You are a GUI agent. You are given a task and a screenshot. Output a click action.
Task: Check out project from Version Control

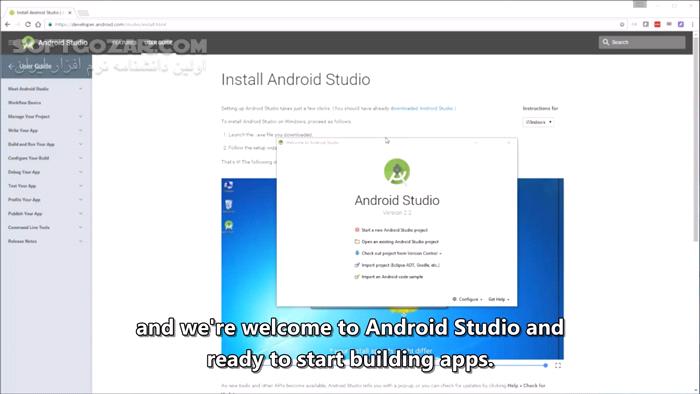point(401,253)
